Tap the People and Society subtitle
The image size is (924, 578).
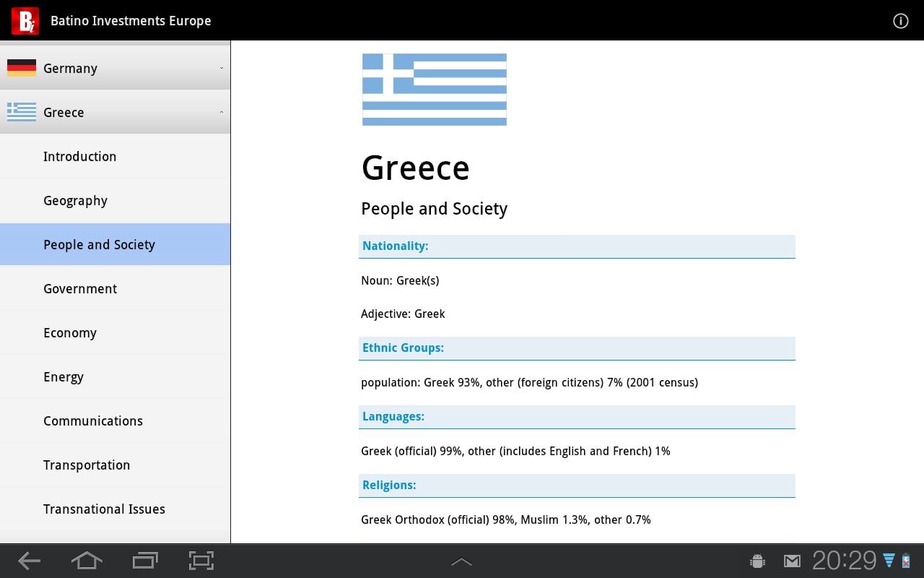click(x=434, y=209)
